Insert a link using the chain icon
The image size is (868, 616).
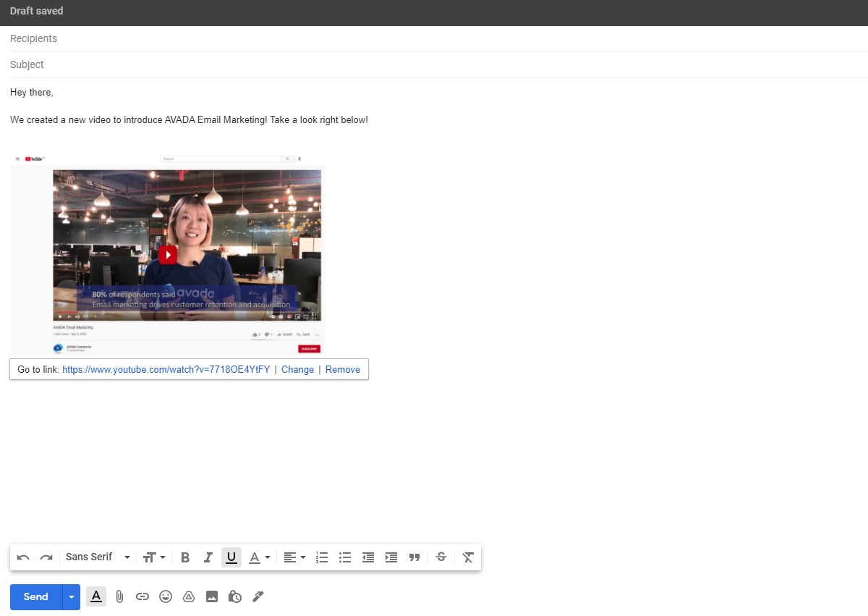[x=142, y=596]
